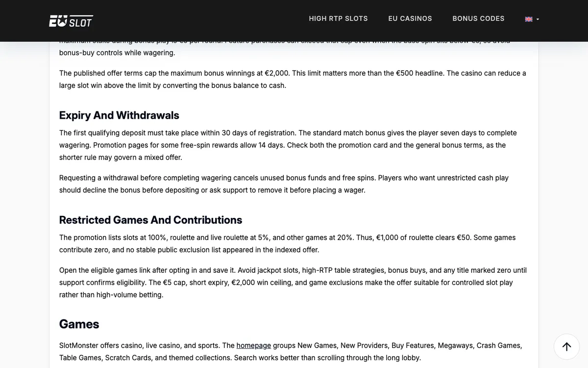Click the text 'rather than high-volume betting.'
This screenshot has width=588, height=368.
[x=111, y=295]
